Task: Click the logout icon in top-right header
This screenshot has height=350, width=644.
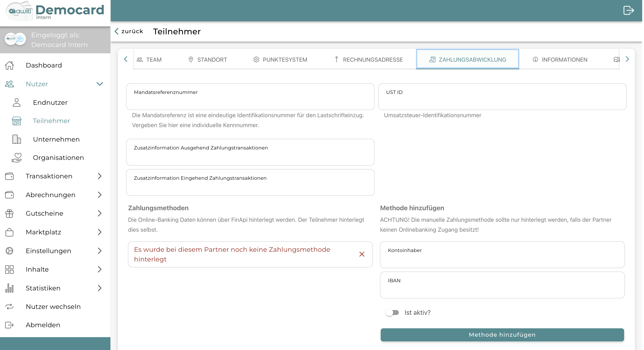Action: [628, 10]
